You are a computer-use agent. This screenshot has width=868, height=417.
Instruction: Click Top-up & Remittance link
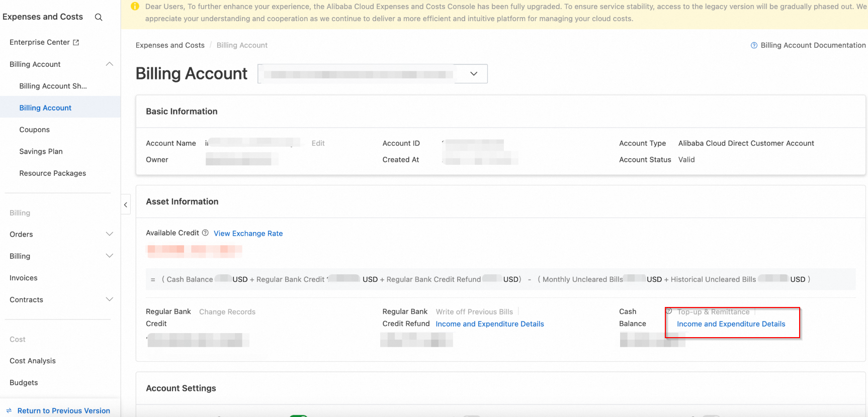713,311
